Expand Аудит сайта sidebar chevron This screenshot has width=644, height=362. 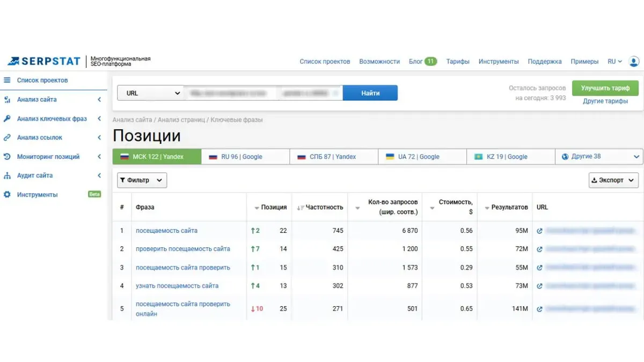tap(99, 175)
